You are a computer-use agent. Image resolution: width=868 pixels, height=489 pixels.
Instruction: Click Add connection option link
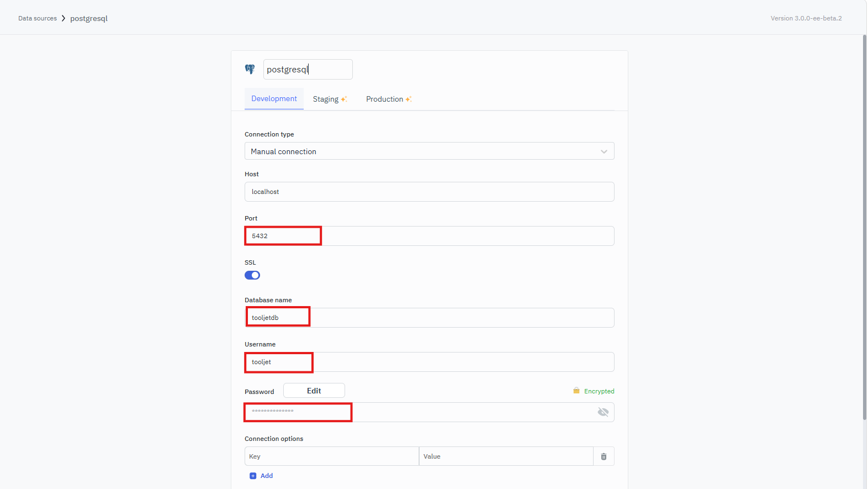261,476
